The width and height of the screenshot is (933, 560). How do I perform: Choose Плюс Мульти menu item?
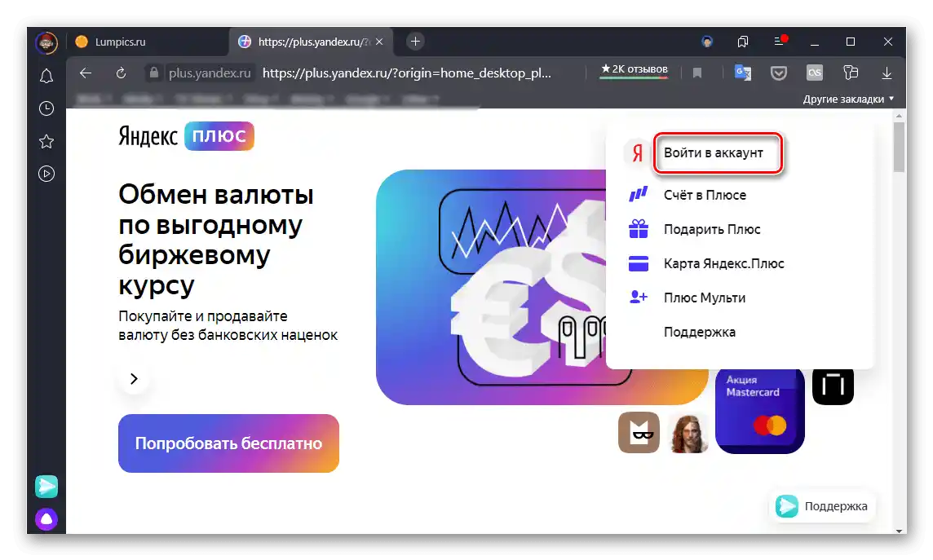point(705,298)
